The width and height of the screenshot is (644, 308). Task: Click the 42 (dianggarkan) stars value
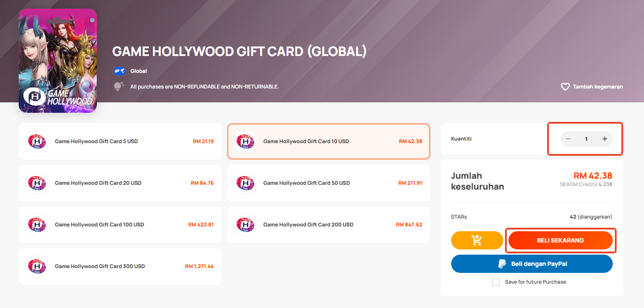pos(591,217)
